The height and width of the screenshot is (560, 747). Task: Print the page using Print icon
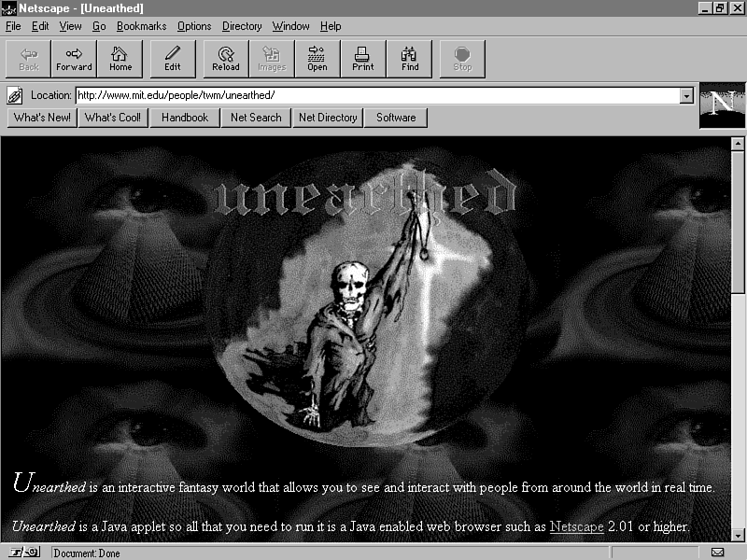[x=363, y=58]
